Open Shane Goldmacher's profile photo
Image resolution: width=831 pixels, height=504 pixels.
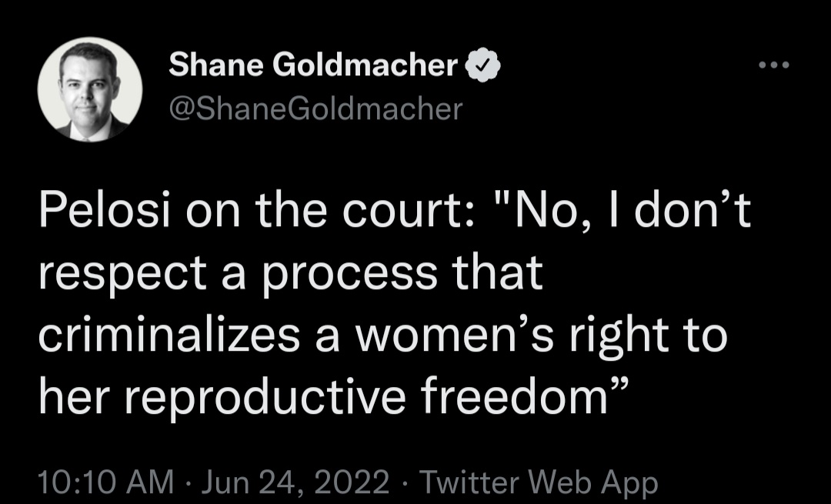tap(90, 89)
